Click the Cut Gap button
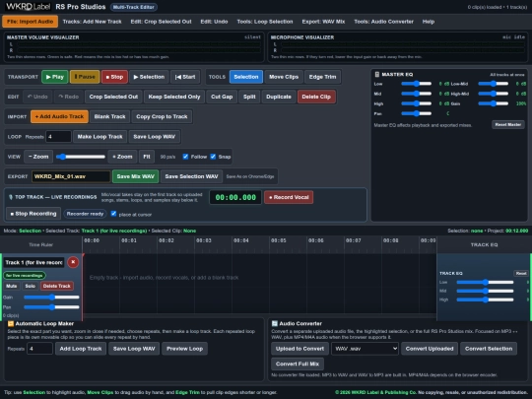 [222, 97]
